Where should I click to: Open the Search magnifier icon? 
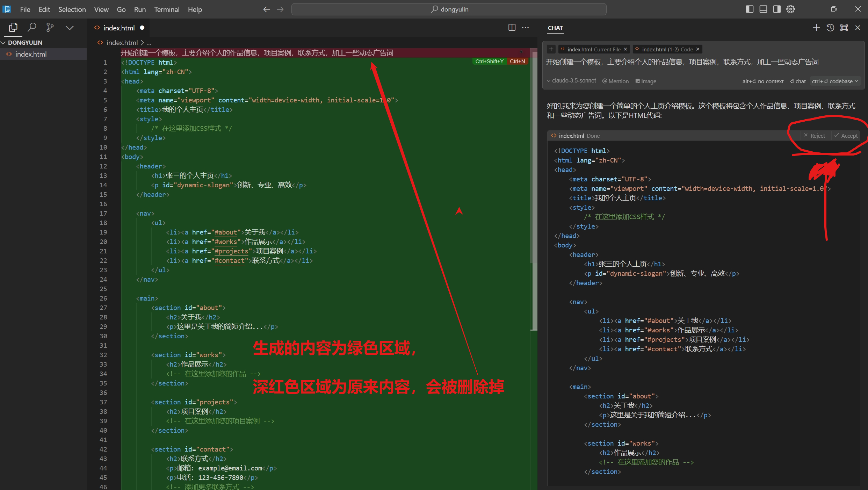[x=32, y=27]
